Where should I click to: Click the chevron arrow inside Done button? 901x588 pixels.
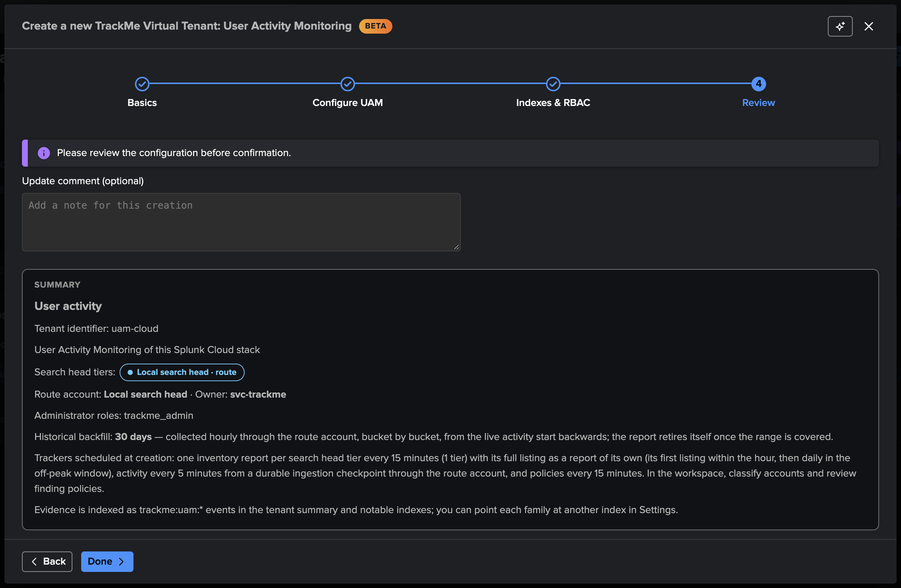coord(121,561)
